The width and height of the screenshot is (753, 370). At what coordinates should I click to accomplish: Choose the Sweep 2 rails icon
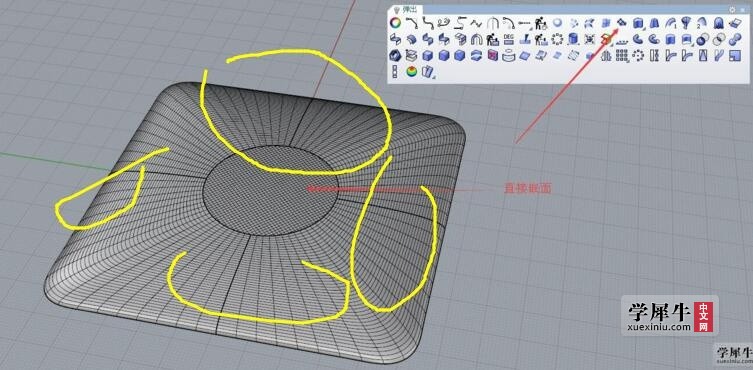pyautogui.click(x=702, y=22)
